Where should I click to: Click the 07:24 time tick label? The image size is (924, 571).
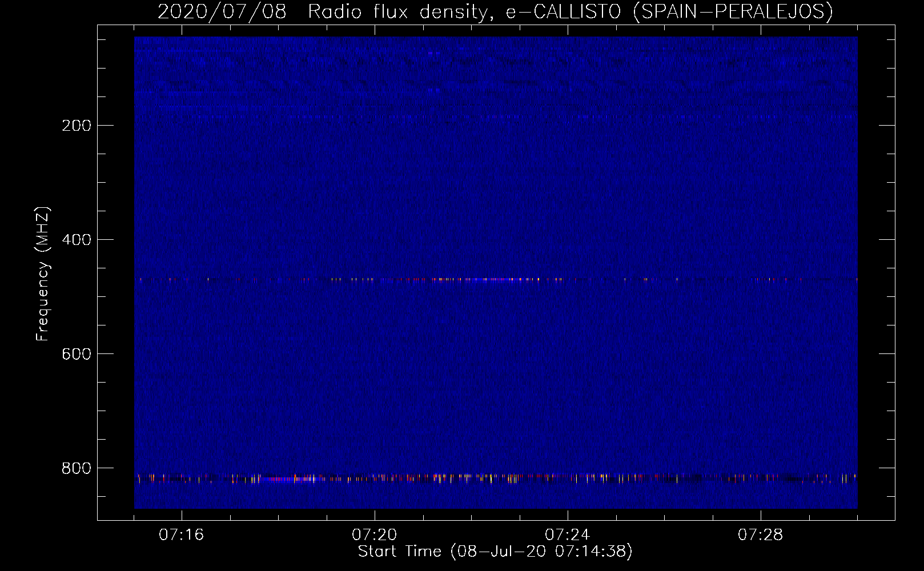(568, 535)
